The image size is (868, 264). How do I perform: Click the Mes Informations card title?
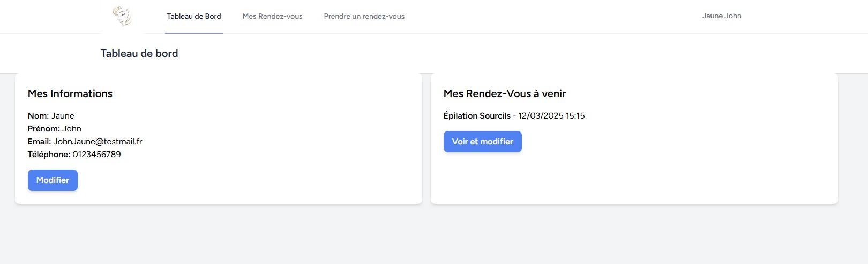click(70, 94)
